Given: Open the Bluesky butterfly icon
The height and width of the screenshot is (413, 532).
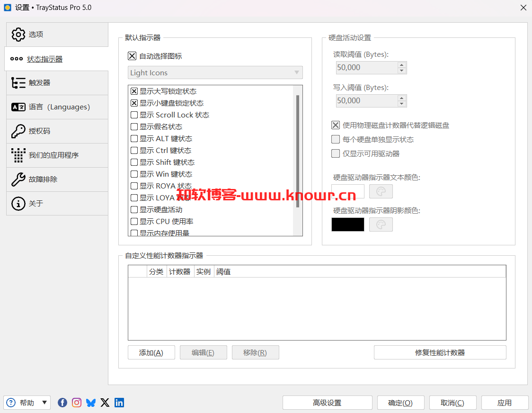Looking at the screenshot, I should point(91,403).
